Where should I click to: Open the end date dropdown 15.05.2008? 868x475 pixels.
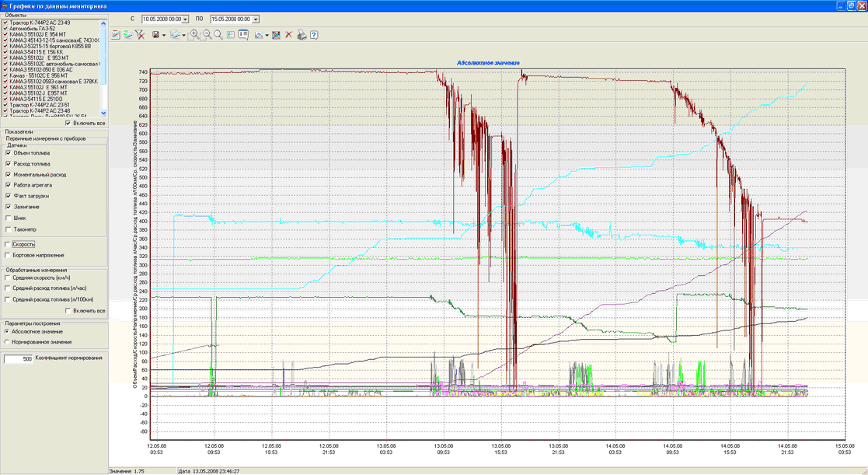pyautogui.click(x=256, y=19)
